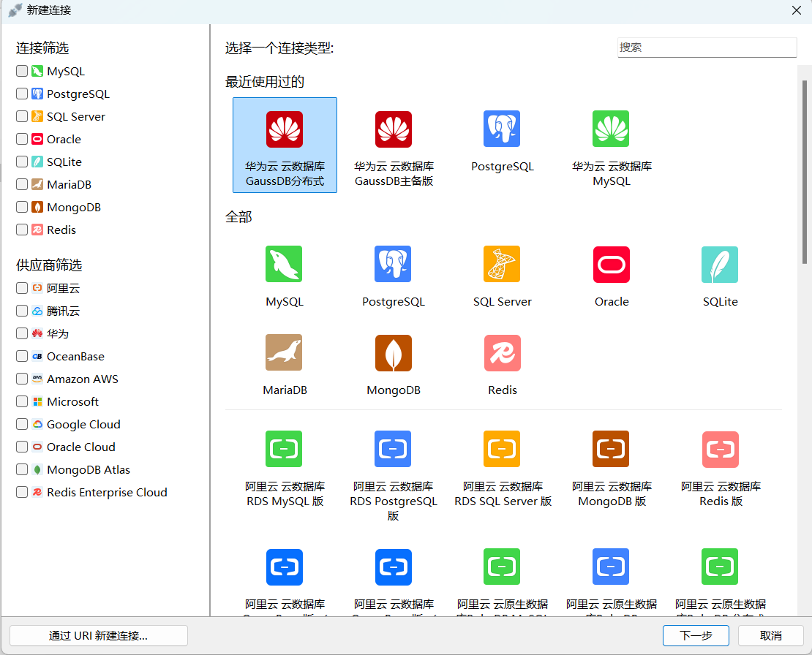Screen dimensions: 812x655
Task: Select the red Oracle connection icon
Action: point(612,265)
